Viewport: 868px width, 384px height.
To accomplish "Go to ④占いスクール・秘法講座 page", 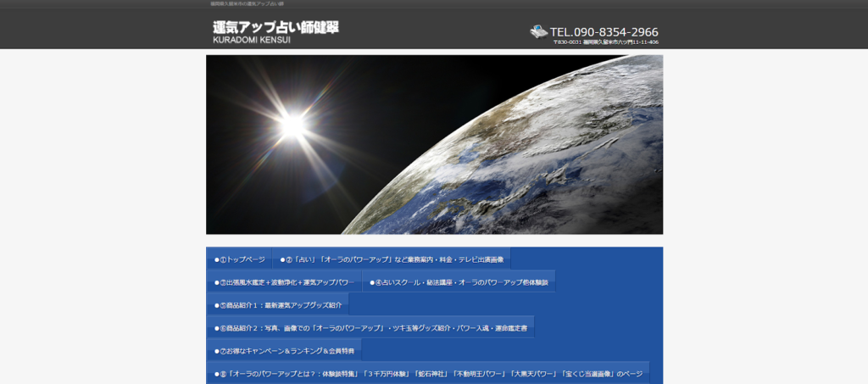I will pos(460,282).
